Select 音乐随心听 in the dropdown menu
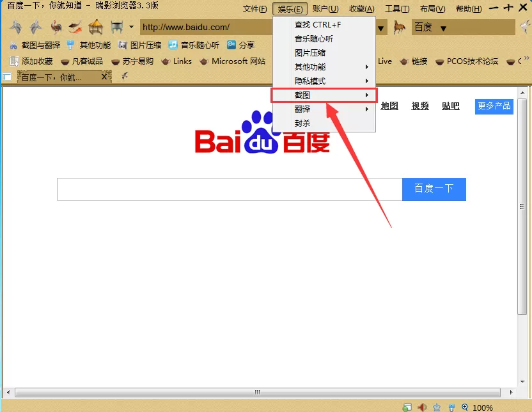This screenshot has height=412, width=532. (324, 38)
